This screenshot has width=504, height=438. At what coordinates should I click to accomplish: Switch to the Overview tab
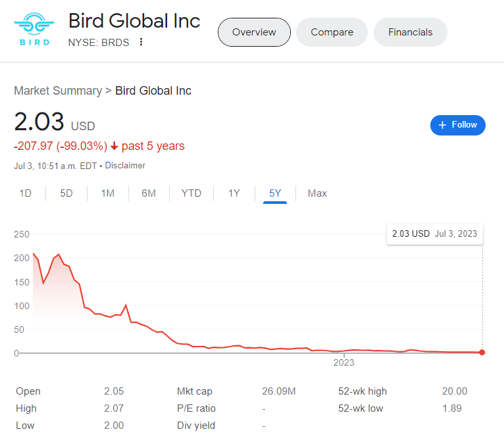254,32
